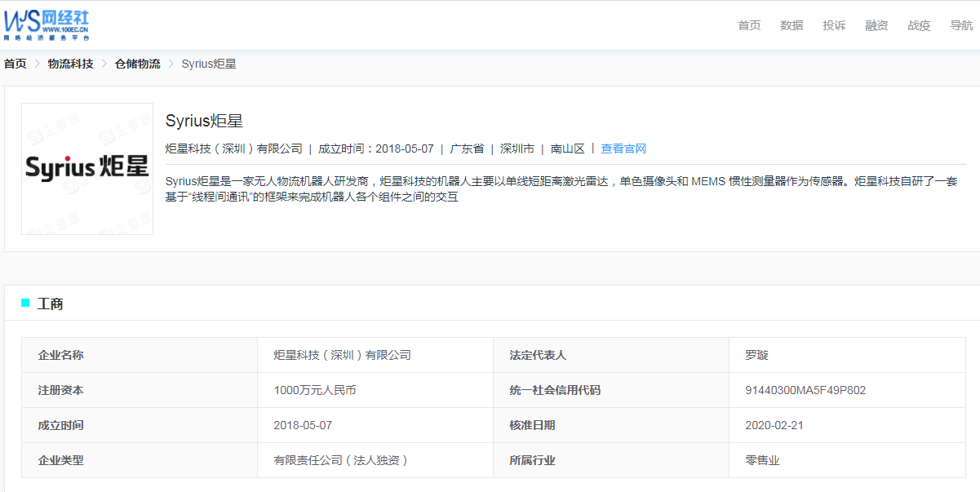Go to 仓储物流 in the breadcrumb
The height and width of the screenshot is (492, 980).
137,64
